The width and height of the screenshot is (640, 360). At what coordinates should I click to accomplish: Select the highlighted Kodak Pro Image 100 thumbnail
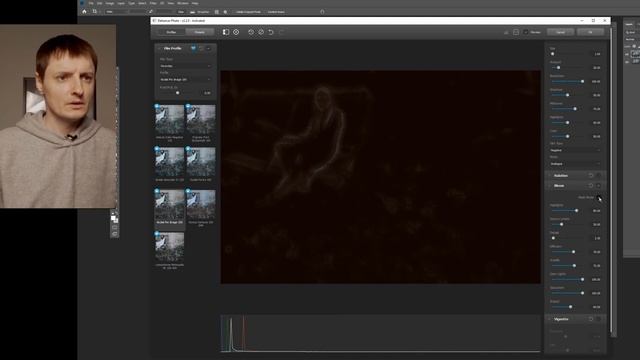coord(169,206)
